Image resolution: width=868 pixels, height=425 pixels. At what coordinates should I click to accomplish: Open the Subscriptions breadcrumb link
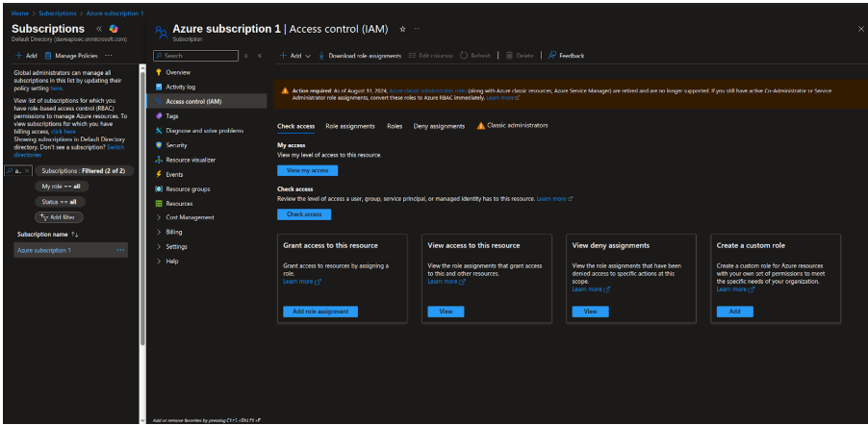[57, 12]
